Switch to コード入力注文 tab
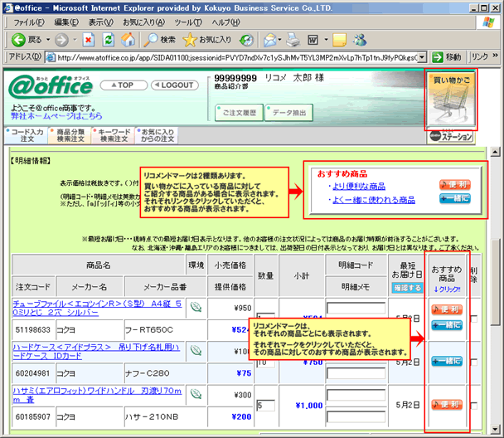This screenshot has width=504, height=438. point(27,135)
